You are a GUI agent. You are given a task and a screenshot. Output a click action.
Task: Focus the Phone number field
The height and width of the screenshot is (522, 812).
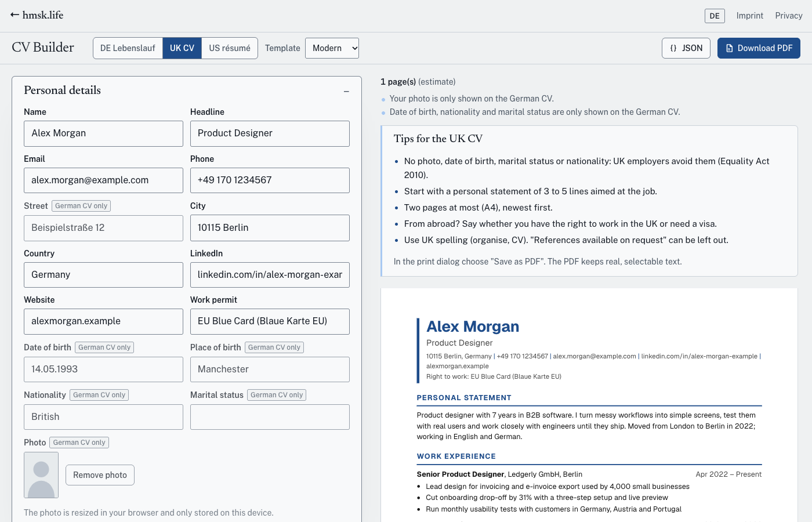[270, 180]
